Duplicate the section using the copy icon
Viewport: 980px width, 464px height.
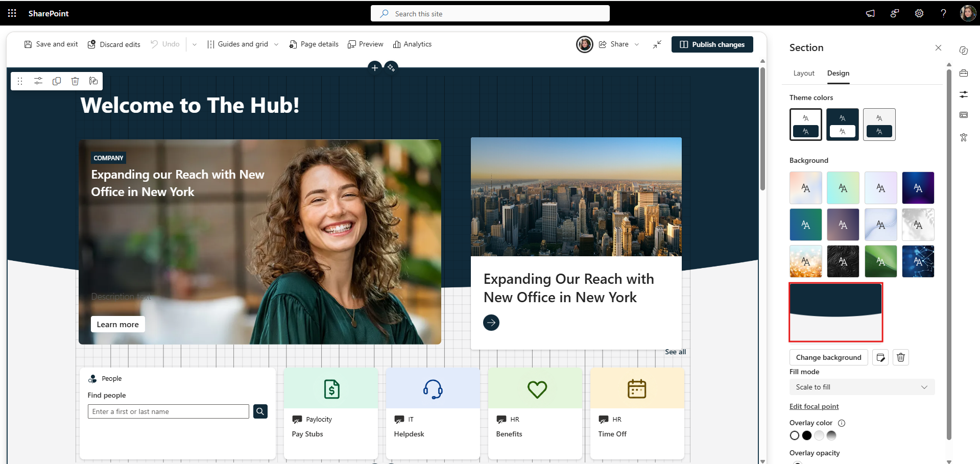[x=57, y=81]
